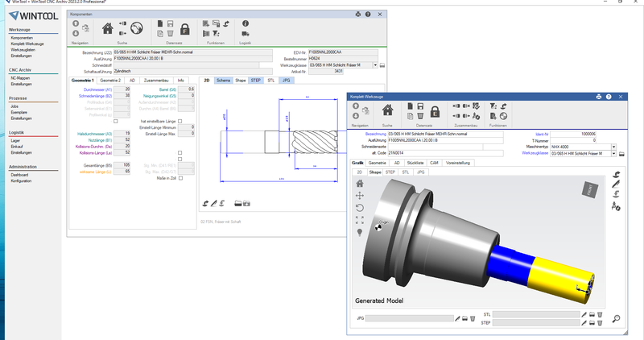Open CAM tab in Komplett-Werkzeuge

pyautogui.click(x=434, y=163)
